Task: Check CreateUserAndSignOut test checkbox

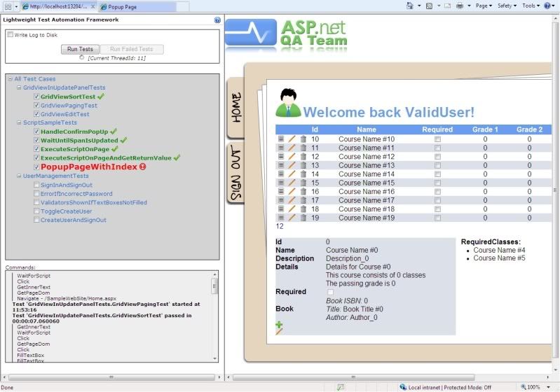Action: [x=36, y=220]
